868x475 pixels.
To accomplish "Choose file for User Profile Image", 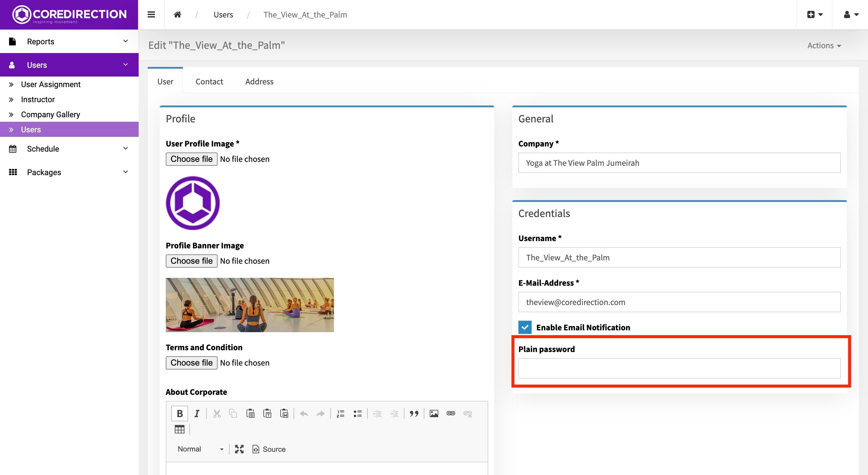I will pos(191,159).
